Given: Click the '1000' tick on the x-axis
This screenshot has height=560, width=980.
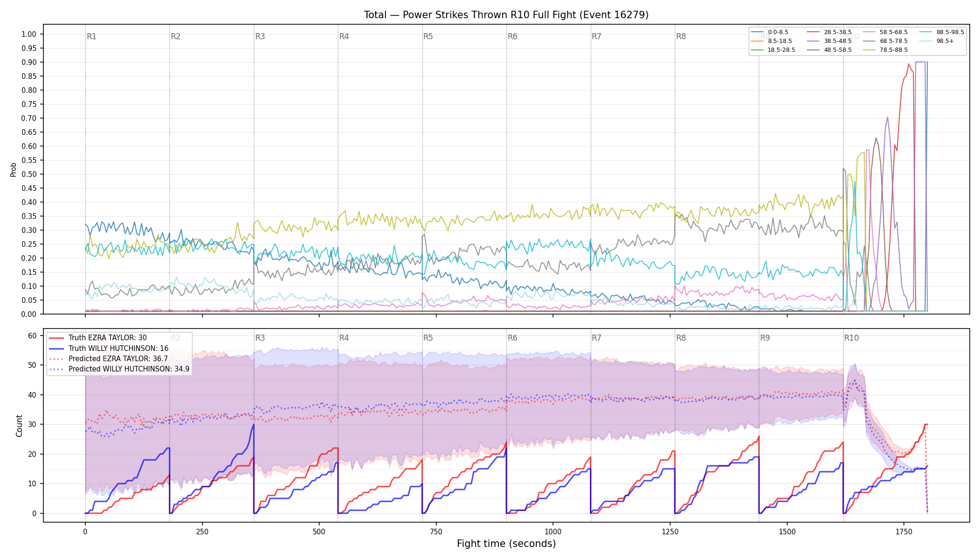Looking at the screenshot, I should (x=553, y=532).
